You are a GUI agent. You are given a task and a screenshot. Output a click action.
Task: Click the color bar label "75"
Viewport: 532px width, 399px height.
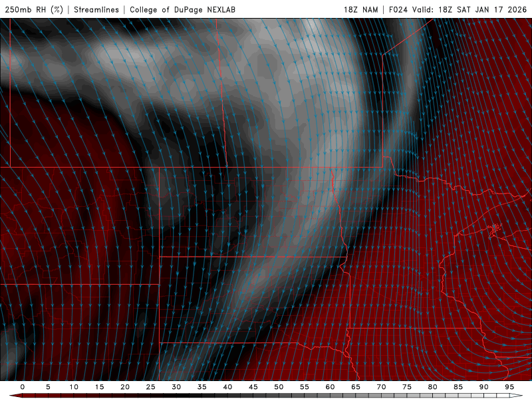pyautogui.click(x=407, y=387)
